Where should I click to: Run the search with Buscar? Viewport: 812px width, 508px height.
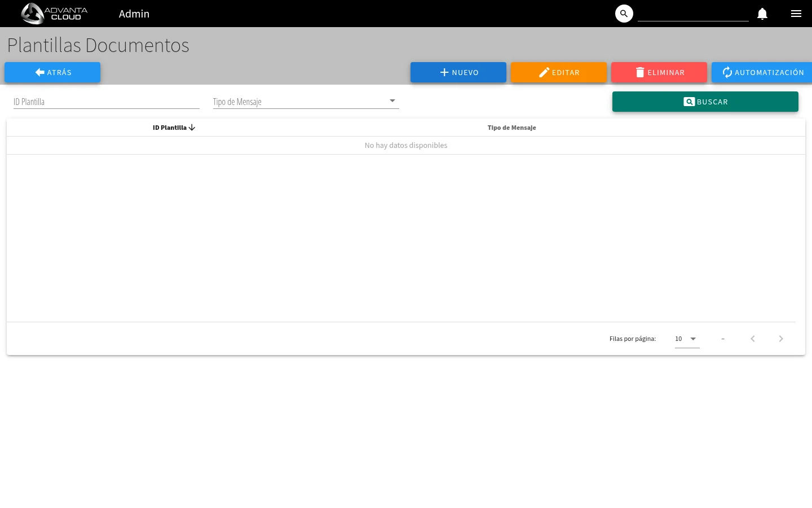click(705, 102)
